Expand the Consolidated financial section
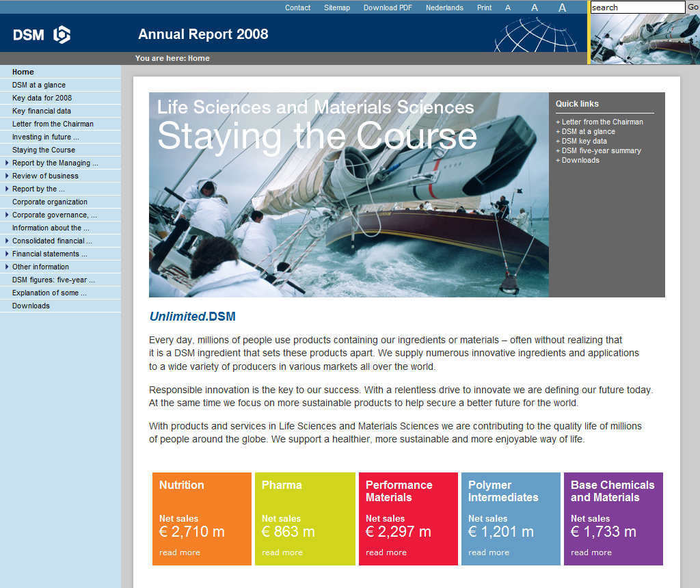 click(x=7, y=241)
